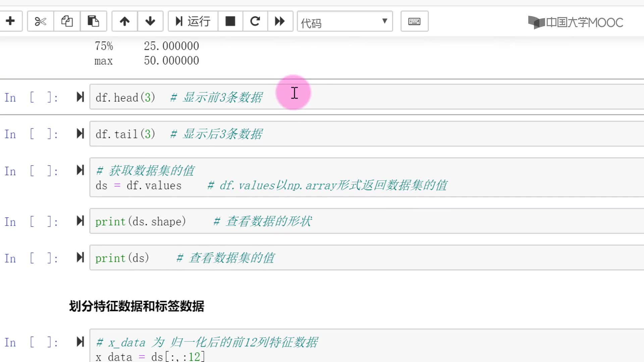The width and height of the screenshot is (644, 362).
Task: Click the comment 查看数据集的值
Action: tap(225, 258)
